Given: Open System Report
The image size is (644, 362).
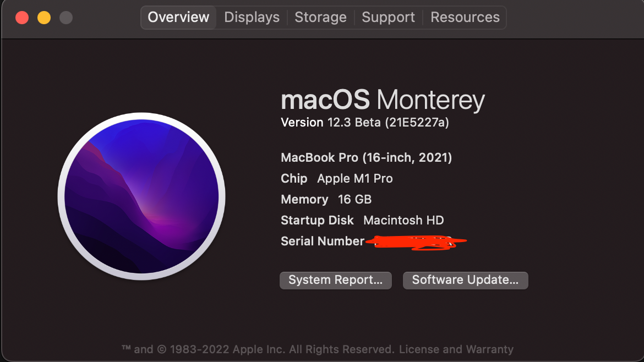Looking at the screenshot, I should (335, 280).
